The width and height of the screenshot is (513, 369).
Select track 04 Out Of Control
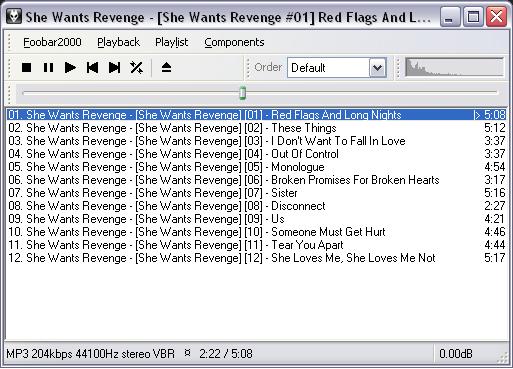[257, 154]
